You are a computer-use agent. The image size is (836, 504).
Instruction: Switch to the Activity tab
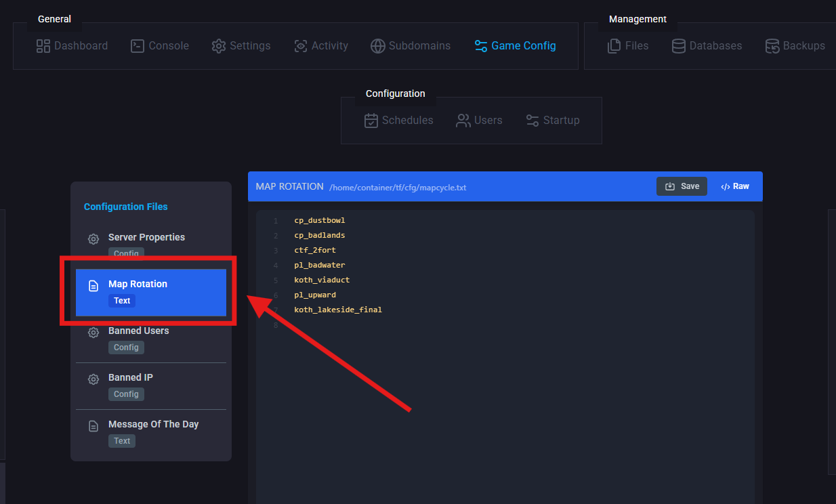321,46
